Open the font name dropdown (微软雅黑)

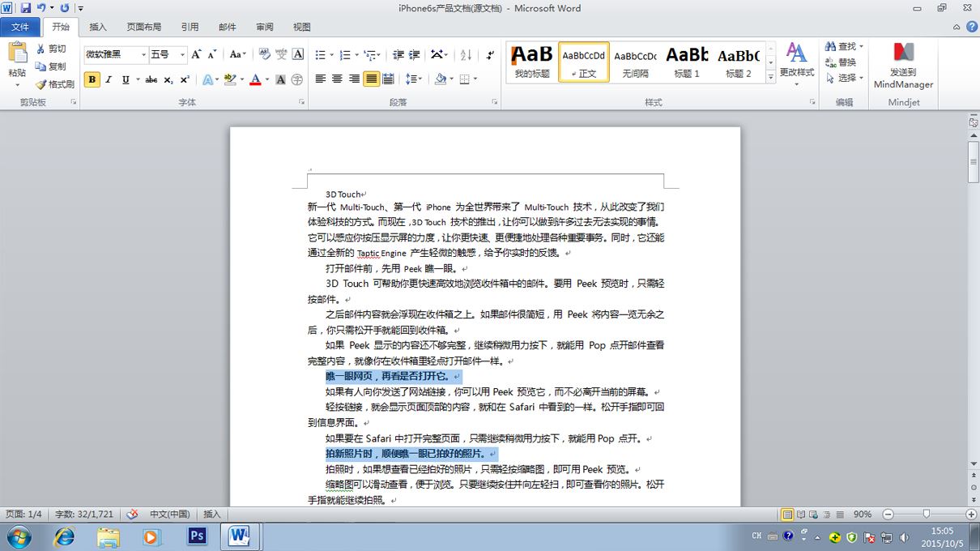144,54
